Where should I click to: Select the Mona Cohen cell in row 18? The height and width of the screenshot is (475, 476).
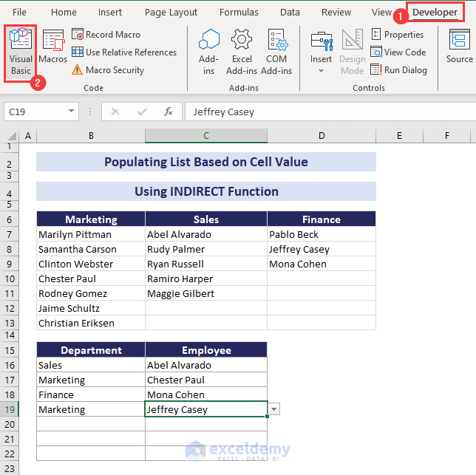point(206,394)
